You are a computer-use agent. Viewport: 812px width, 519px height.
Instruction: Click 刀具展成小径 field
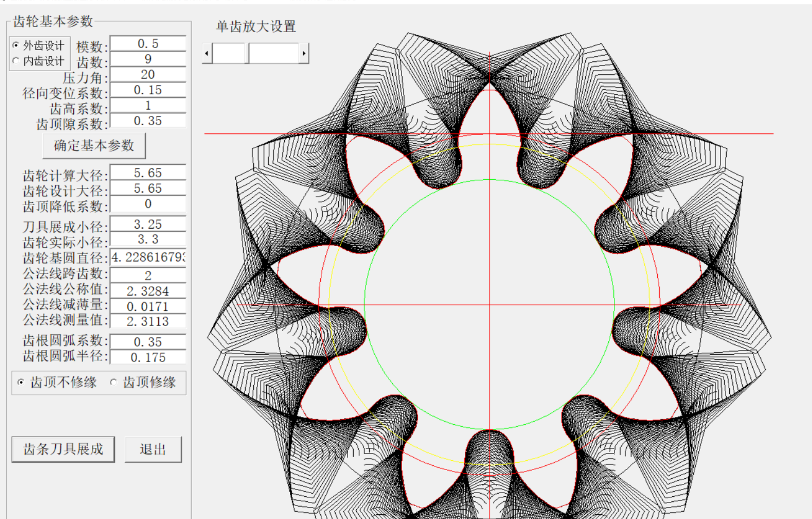click(x=148, y=224)
